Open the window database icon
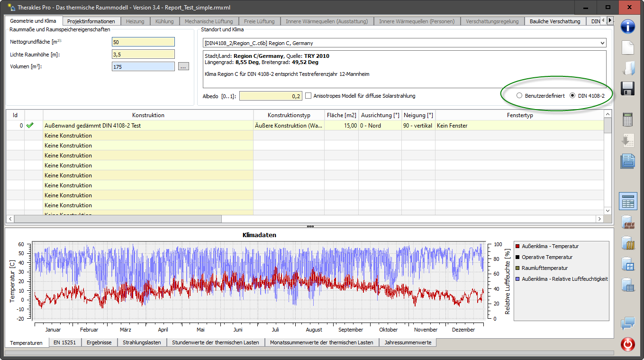Screen dimensions: 644x360 (628, 264)
